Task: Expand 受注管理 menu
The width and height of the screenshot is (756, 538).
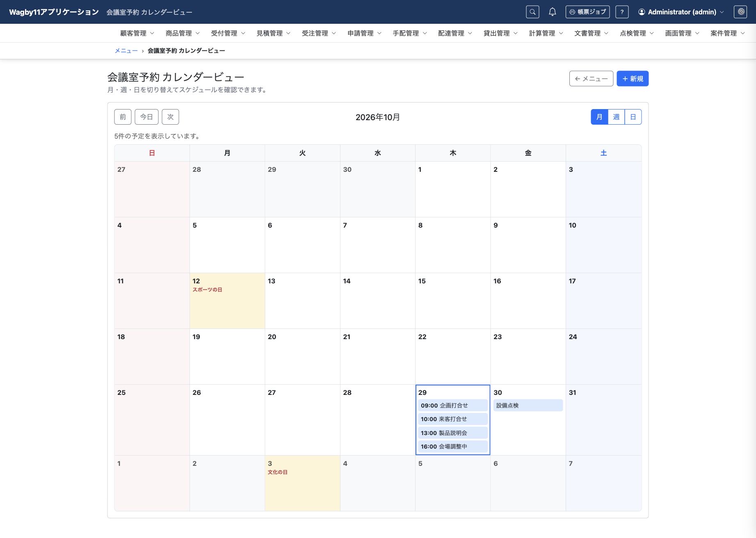Action: click(319, 33)
